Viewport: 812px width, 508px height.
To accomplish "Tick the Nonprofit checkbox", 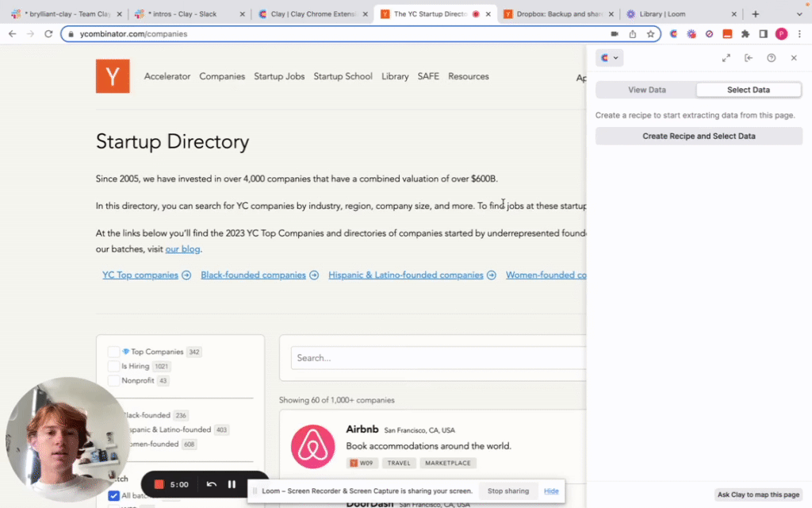I will (x=113, y=380).
